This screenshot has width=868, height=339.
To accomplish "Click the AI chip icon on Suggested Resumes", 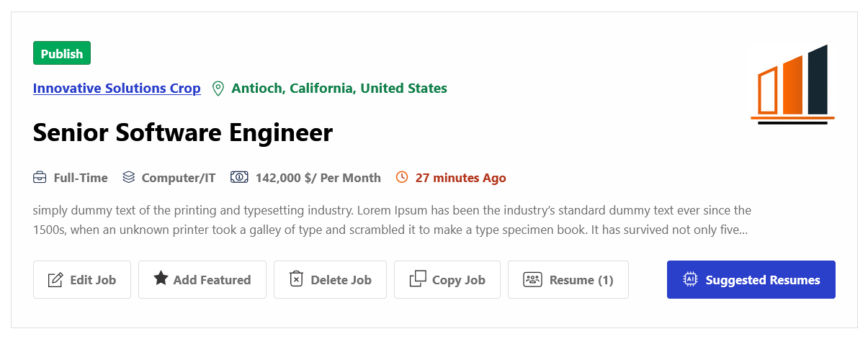I will (690, 280).
